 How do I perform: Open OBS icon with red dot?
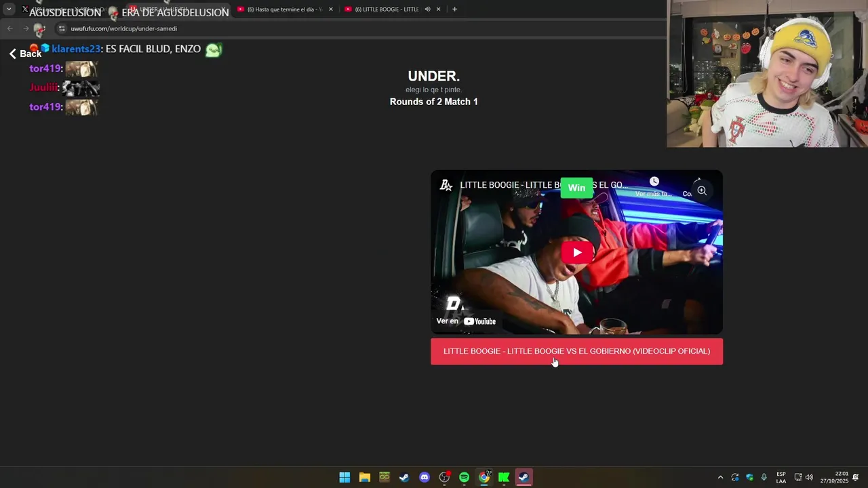point(445,477)
